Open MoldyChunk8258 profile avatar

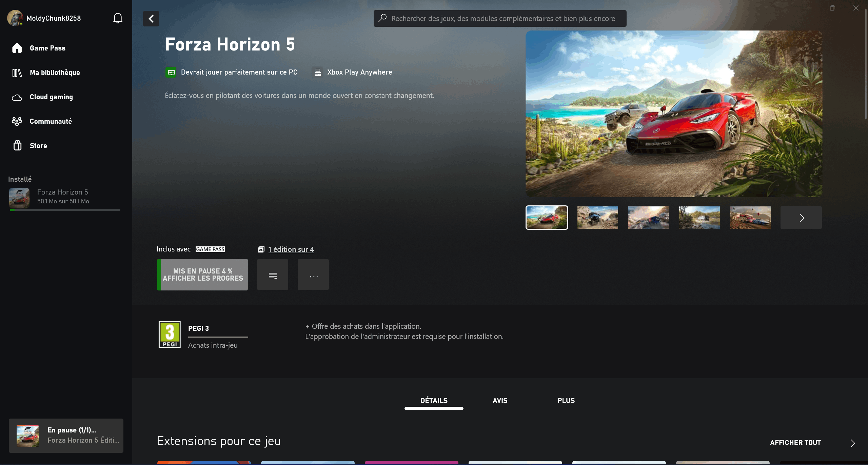[x=15, y=18]
